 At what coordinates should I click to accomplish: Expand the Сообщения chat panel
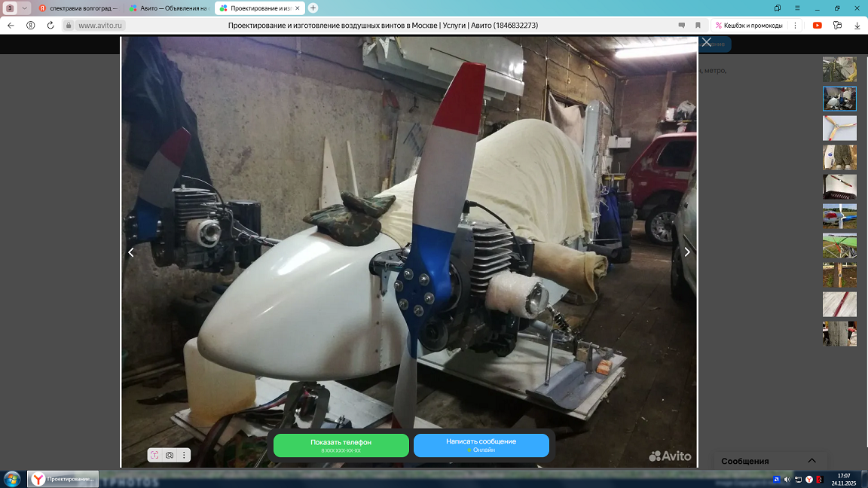click(x=811, y=461)
